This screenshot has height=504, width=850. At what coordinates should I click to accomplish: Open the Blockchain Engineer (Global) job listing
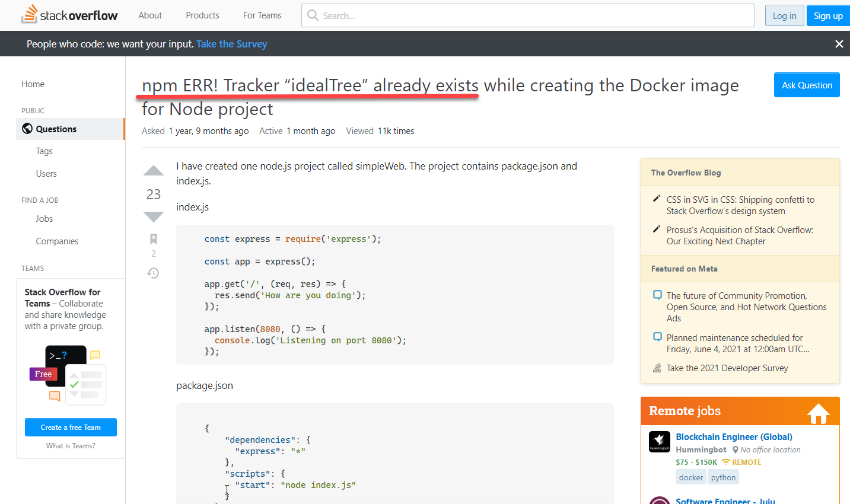(x=734, y=436)
